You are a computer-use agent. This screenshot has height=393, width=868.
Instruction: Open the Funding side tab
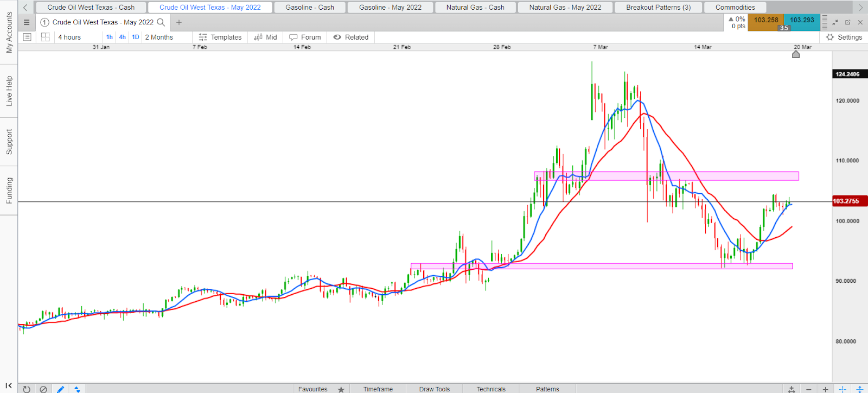tap(9, 191)
